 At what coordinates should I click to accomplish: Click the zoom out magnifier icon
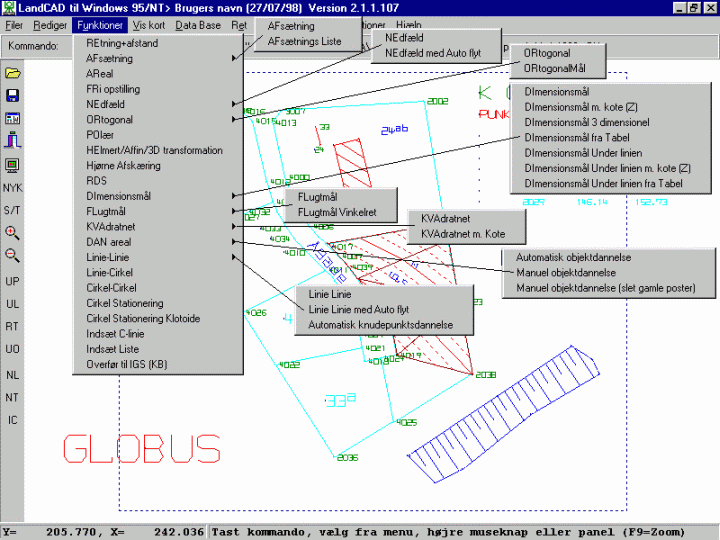click(13, 255)
